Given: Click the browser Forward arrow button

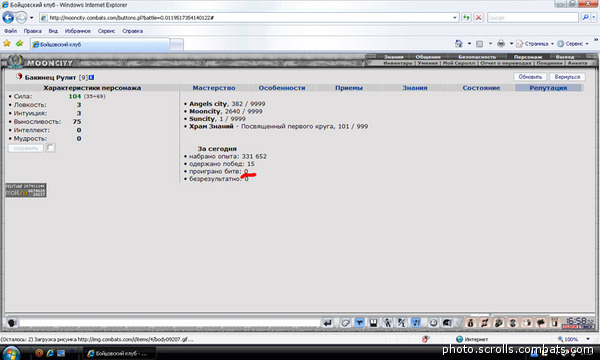Looking at the screenshot, I should tap(21, 17).
